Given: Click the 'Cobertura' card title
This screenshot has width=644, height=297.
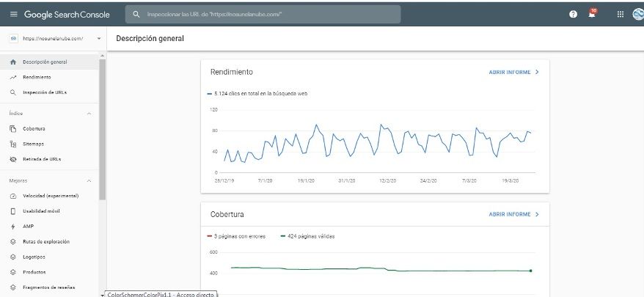Looking at the screenshot, I should point(227,214).
